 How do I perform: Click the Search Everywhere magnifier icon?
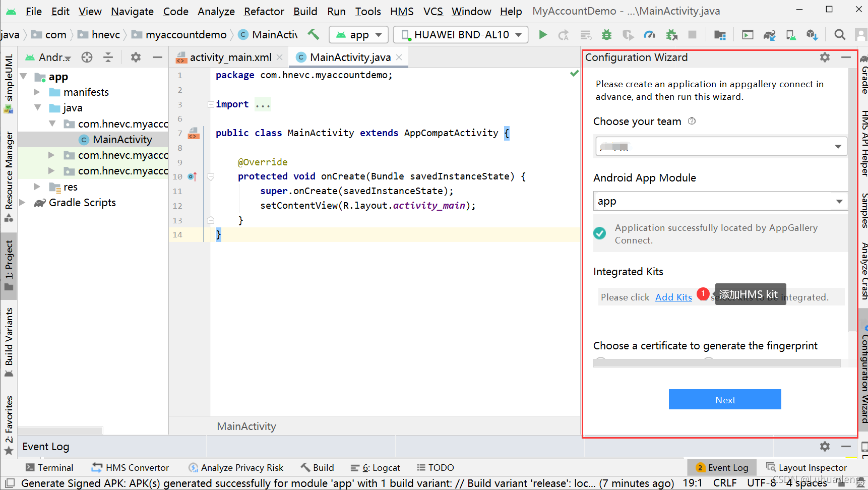tap(840, 34)
